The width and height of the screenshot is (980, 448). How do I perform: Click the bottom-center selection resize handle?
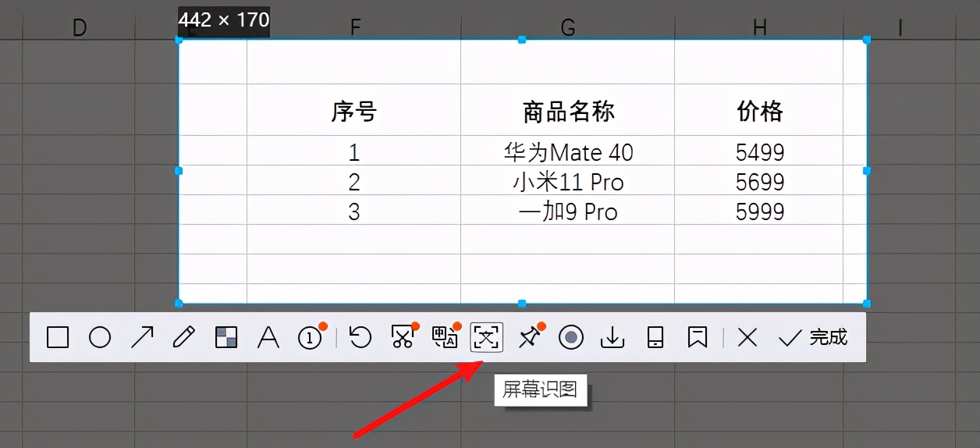click(522, 303)
